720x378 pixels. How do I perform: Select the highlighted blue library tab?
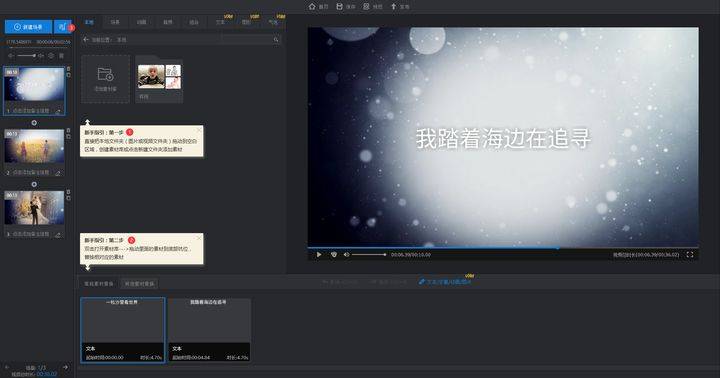coord(89,22)
